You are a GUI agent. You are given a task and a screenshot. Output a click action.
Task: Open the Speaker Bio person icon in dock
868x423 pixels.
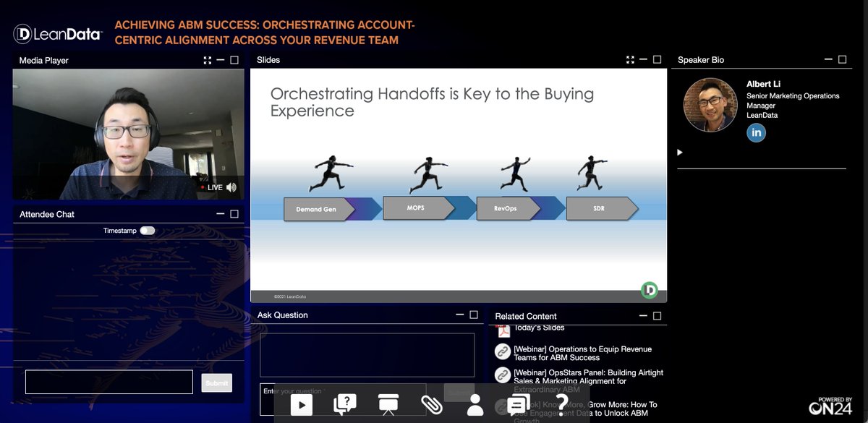point(475,405)
